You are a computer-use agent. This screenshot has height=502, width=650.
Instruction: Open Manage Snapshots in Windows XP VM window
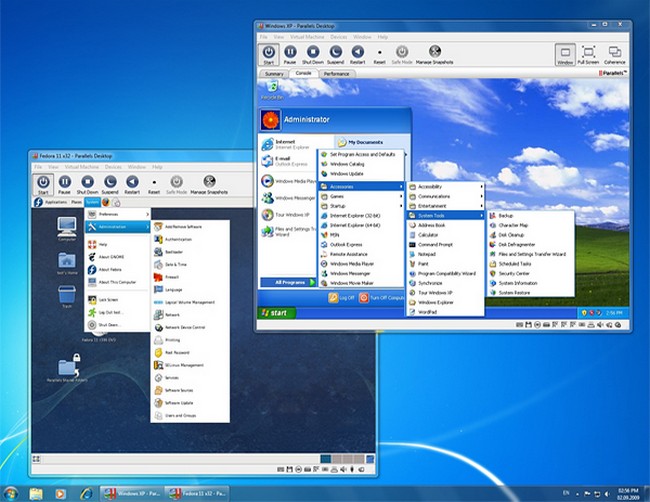point(436,52)
